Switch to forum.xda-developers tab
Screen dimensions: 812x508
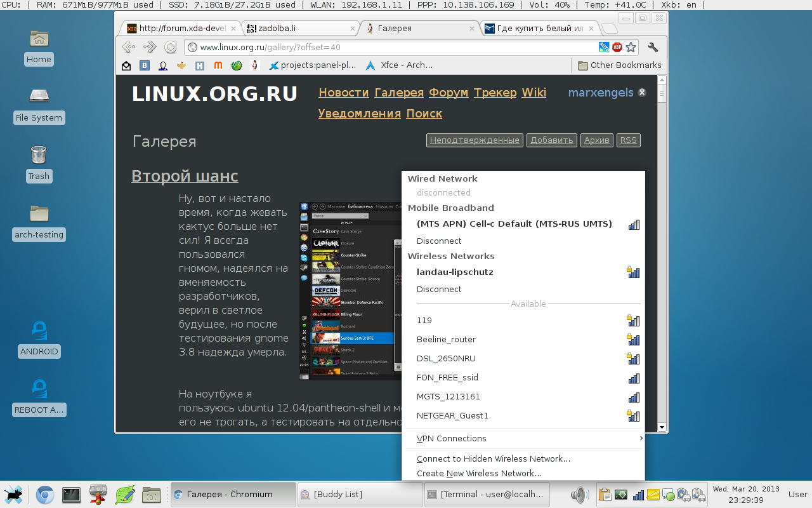[179, 29]
